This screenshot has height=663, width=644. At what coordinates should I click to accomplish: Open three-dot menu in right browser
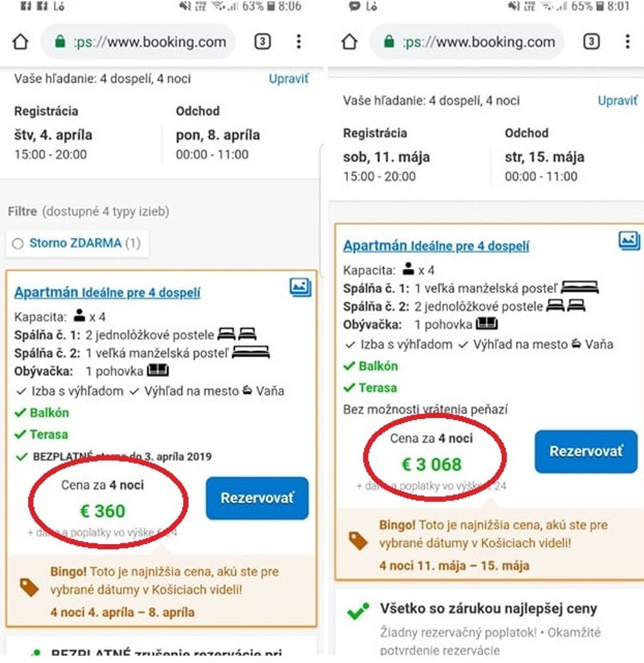click(x=627, y=42)
